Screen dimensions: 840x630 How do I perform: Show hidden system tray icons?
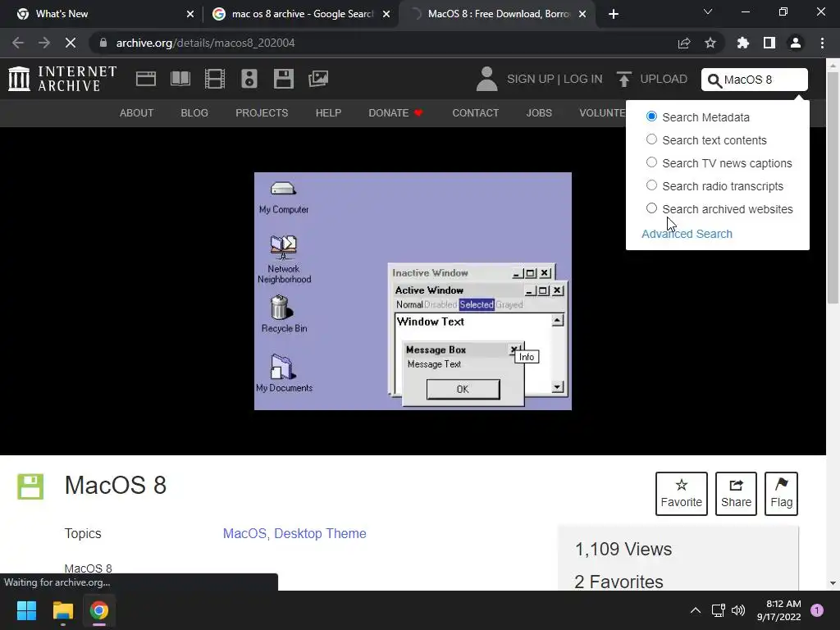click(696, 610)
